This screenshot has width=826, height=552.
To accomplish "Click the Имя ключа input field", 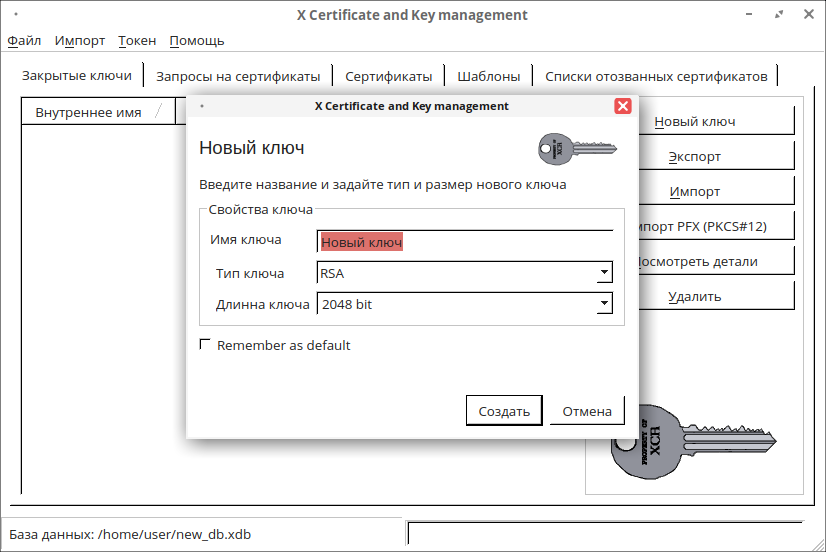I will coord(464,242).
